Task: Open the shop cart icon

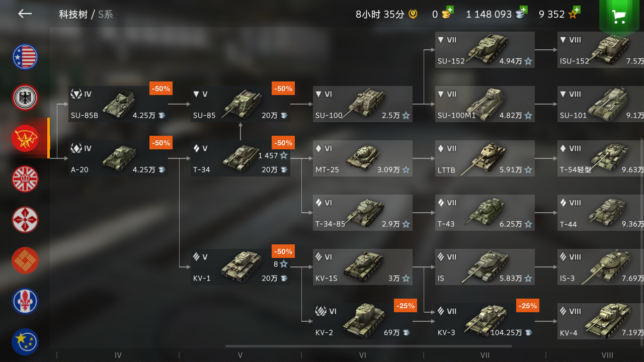Action: [x=619, y=17]
